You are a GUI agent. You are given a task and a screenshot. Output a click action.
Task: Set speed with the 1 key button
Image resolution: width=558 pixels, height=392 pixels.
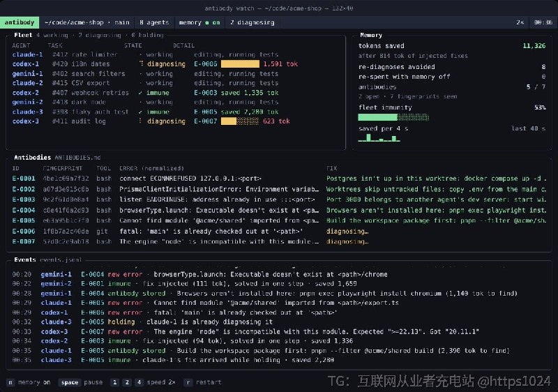point(114,382)
